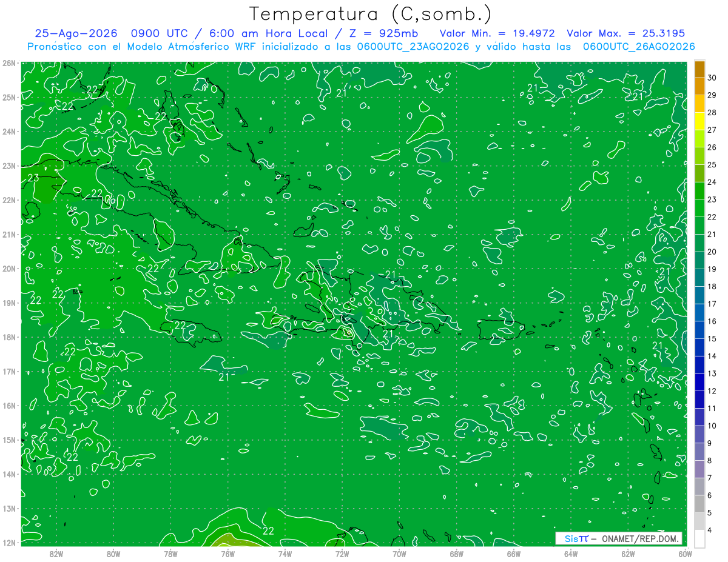This screenshot has height=562, width=728.
Task: Click the "22N" latitude label
Action: click(x=9, y=200)
